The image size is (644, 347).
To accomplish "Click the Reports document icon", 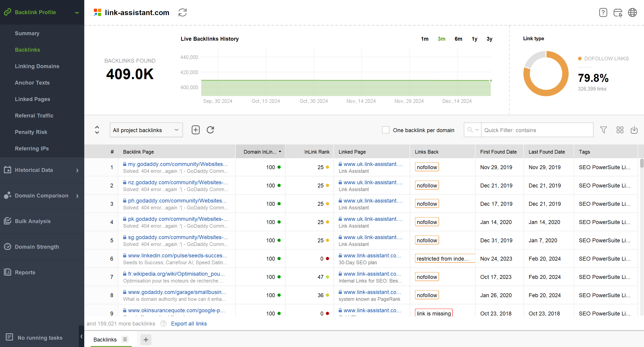I will point(8,272).
